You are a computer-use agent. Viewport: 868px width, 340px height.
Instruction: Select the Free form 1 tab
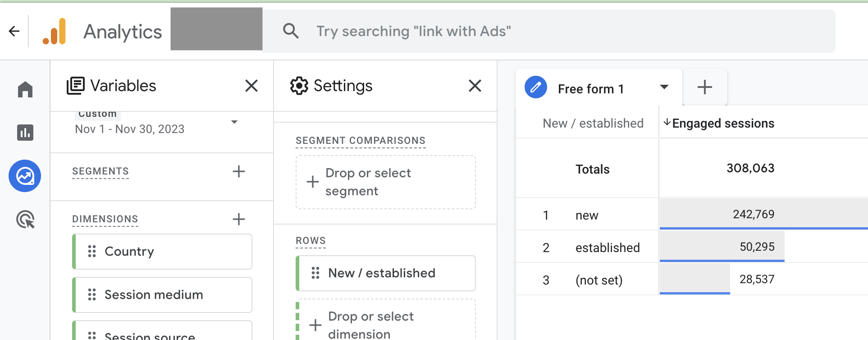590,89
